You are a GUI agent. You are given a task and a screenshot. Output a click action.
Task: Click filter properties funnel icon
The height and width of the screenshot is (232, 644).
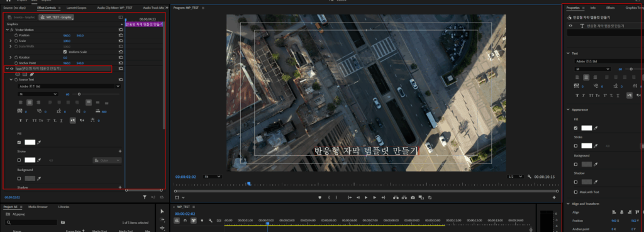pyautogui.click(x=145, y=197)
